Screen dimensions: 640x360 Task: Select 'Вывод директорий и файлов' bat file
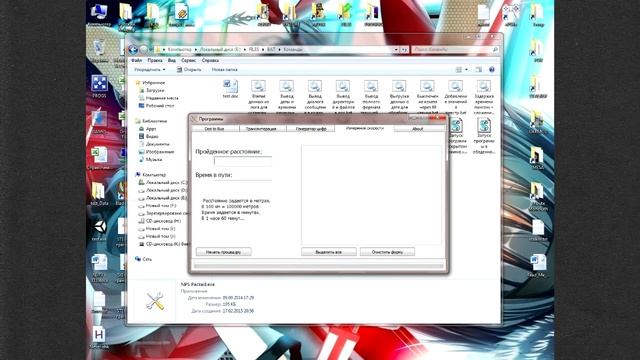[x=343, y=97]
